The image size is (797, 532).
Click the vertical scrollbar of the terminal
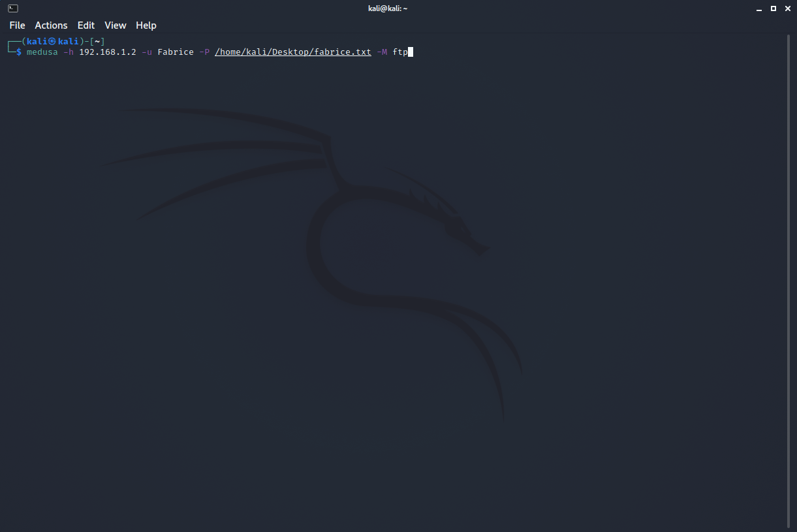tap(789, 281)
